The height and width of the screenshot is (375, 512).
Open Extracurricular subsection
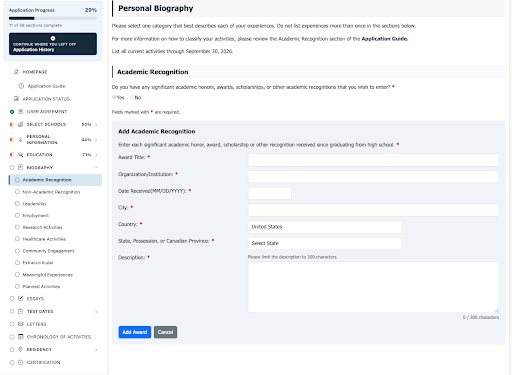pyautogui.click(x=38, y=263)
